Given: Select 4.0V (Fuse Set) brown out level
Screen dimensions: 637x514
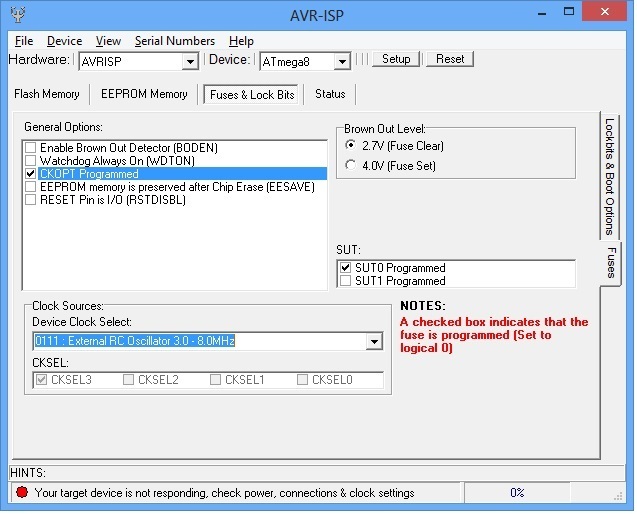Looking at the screenshot, I should pyautogui.click(x=350, y=165).
